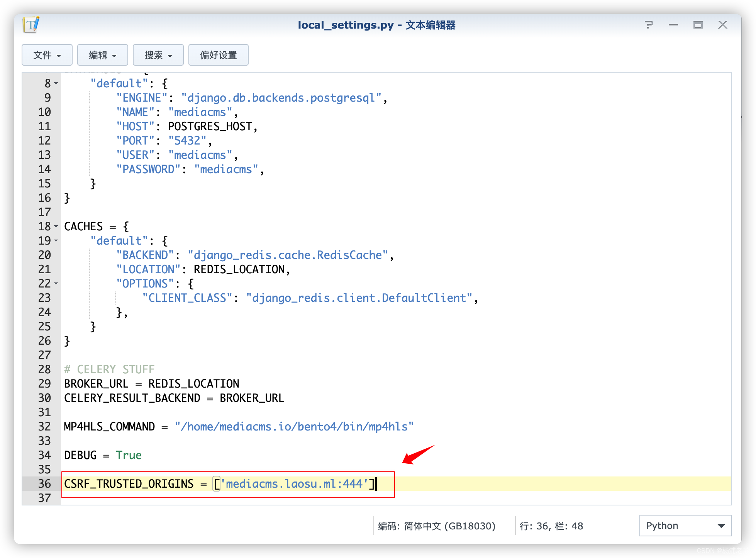Click POSTGRES_HOST on line 11
The image size is (756, 558).
tap(210, 126)
